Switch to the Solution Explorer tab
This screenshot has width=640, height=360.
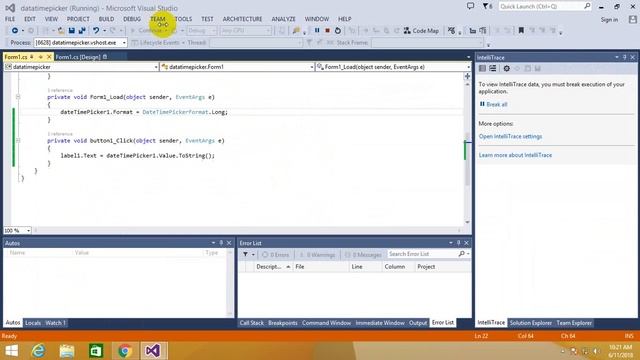[x=531, y=323]
